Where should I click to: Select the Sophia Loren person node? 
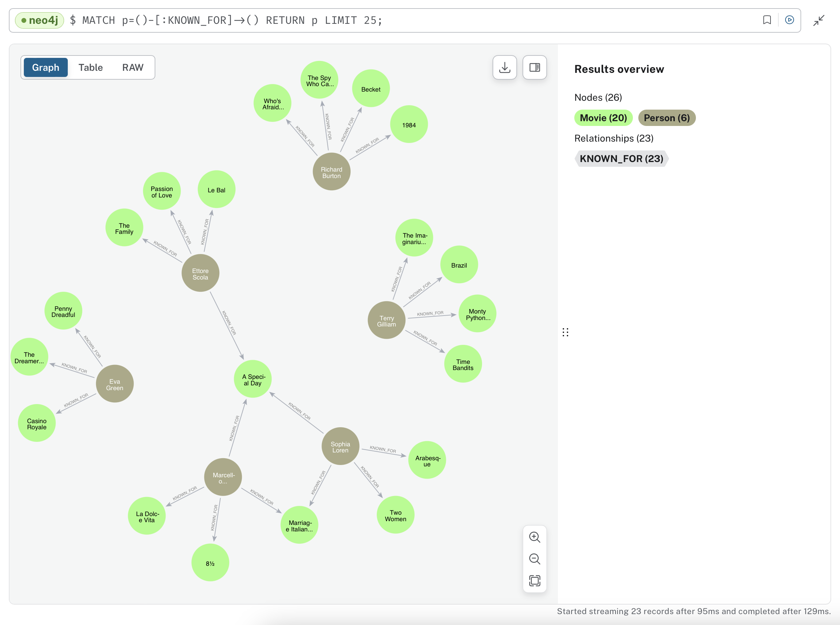click(x=340, y=447)
